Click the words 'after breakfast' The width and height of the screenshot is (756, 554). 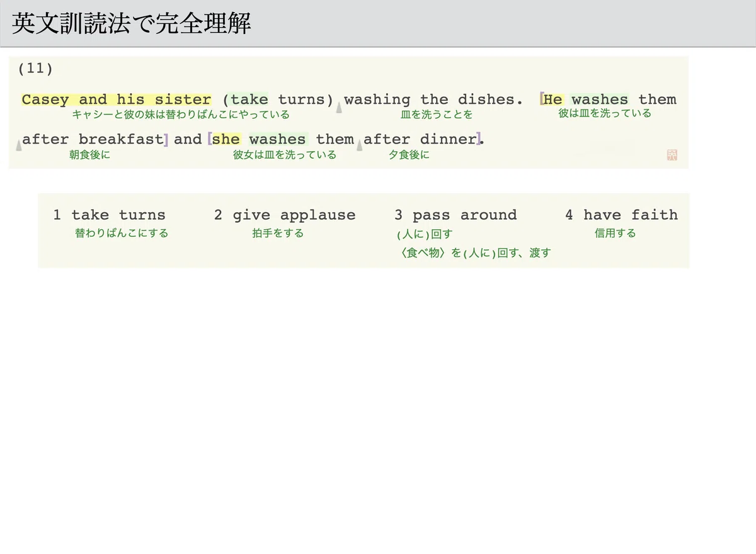click(x=93, y=139)
